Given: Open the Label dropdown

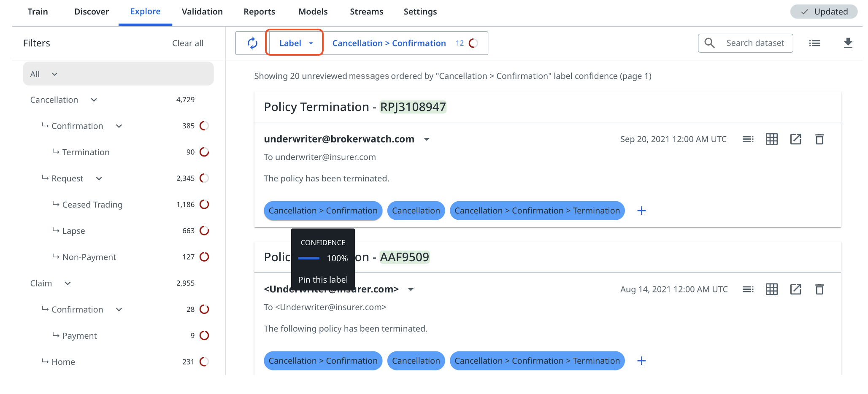Looking at the screenshot, I should pos(294,43).
